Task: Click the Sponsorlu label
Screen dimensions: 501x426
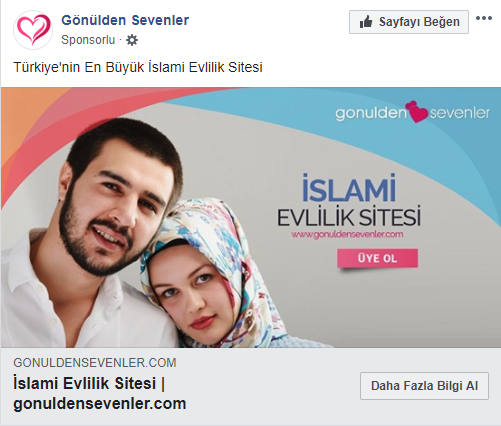Action: pos(88,40)
